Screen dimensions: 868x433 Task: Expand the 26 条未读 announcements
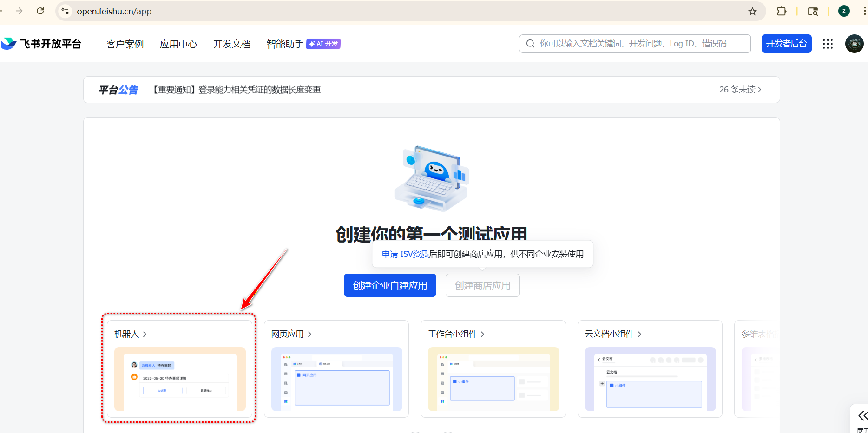[740, 90]
